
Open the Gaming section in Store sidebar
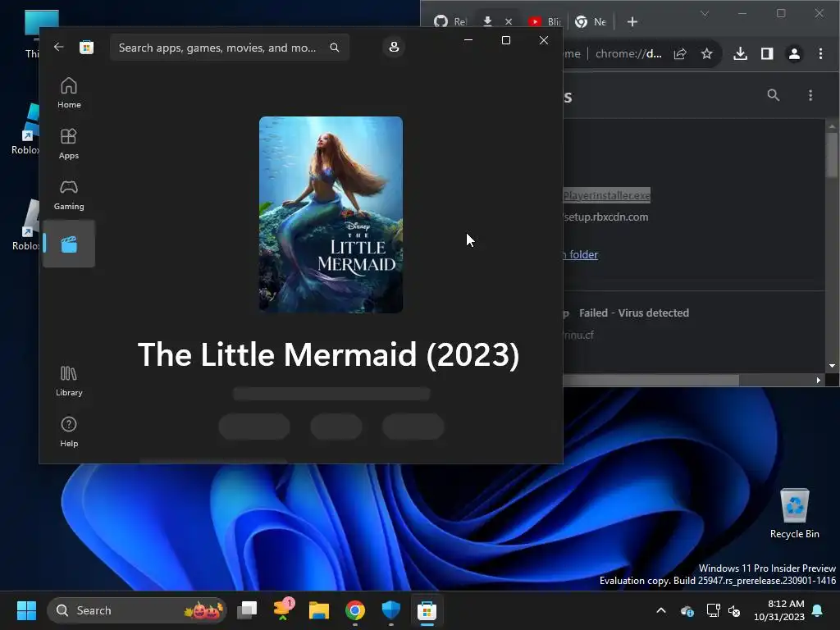point(69,194)
